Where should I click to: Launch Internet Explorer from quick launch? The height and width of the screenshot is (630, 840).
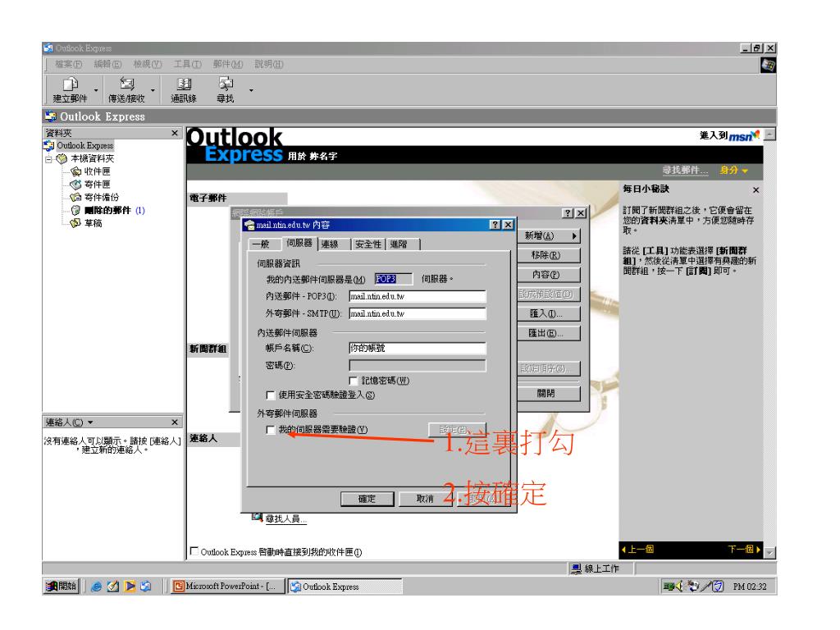click(x=97, y=586)
